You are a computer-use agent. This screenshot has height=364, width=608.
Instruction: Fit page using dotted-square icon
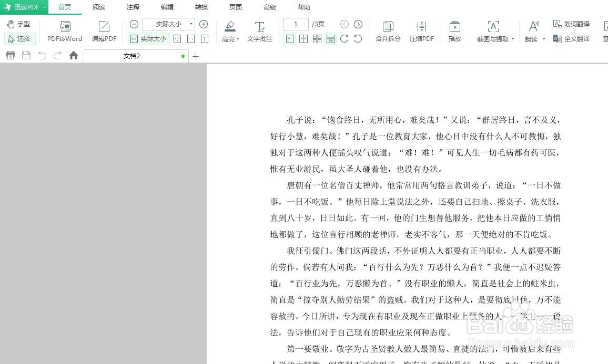[177, 39]
